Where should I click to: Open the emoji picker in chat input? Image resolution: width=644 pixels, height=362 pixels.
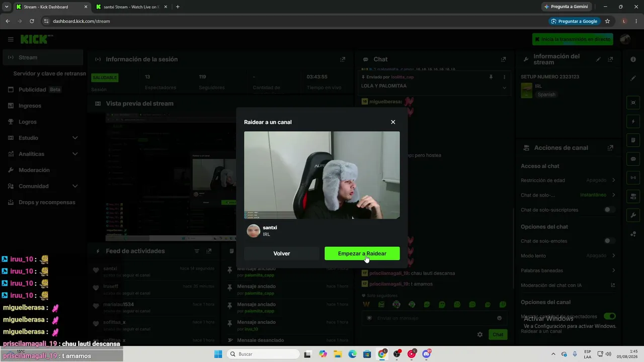(499, 318)
